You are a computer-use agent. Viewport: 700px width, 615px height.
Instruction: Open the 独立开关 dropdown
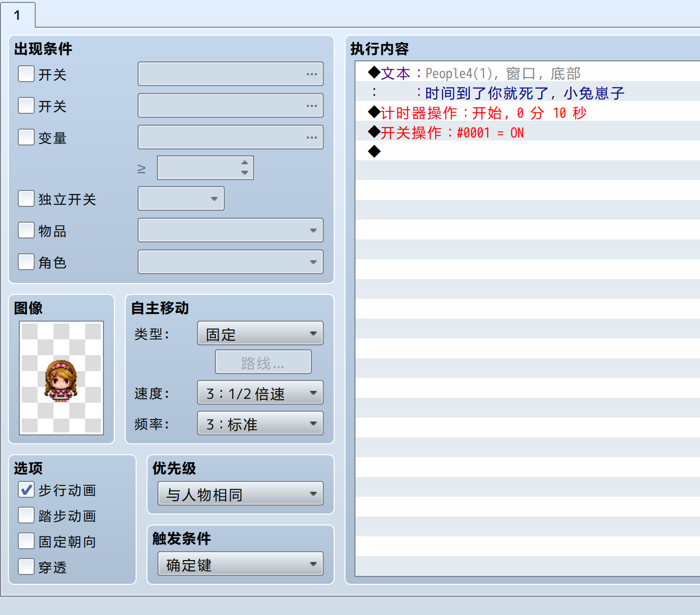coord(181,198)
